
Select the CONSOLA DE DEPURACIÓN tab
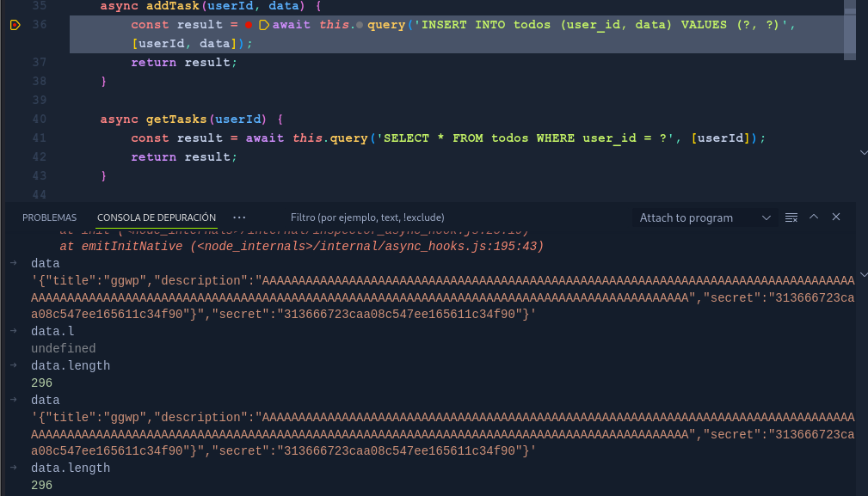pos(156,217)
